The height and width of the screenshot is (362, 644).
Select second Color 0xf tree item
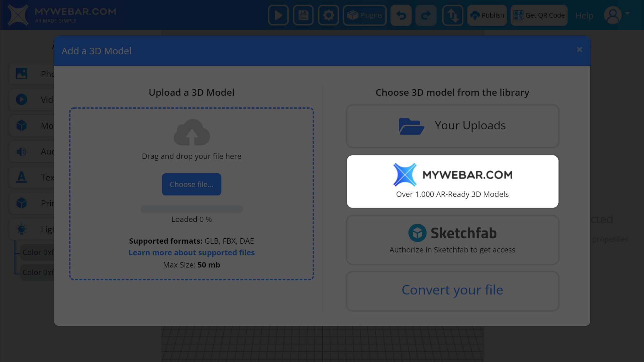(38, 272)
